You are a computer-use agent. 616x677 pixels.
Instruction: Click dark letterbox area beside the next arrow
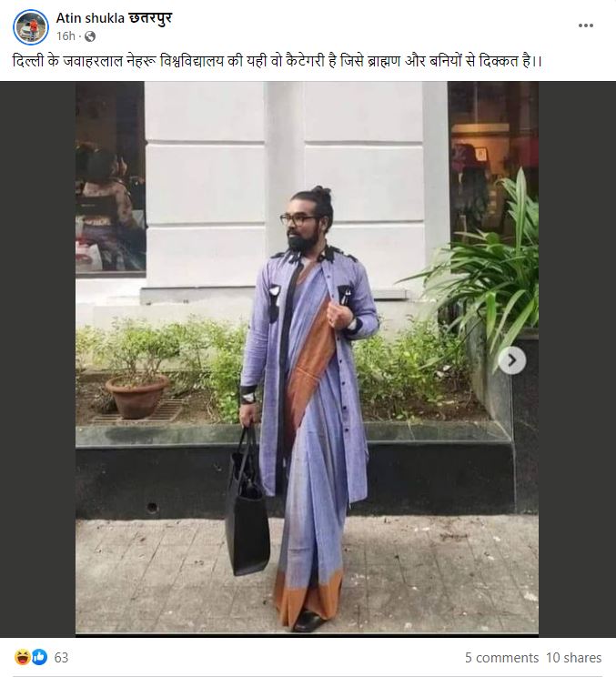click(x=577, y=359)
